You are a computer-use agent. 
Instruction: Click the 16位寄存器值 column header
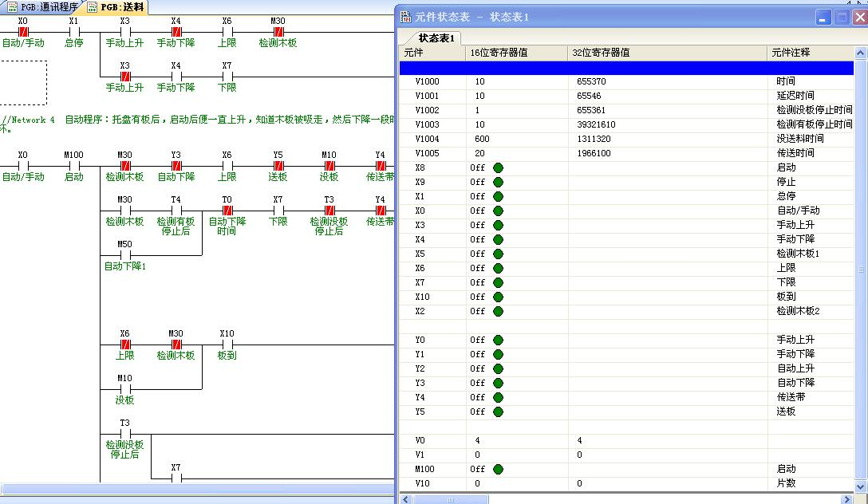(500, 53)
